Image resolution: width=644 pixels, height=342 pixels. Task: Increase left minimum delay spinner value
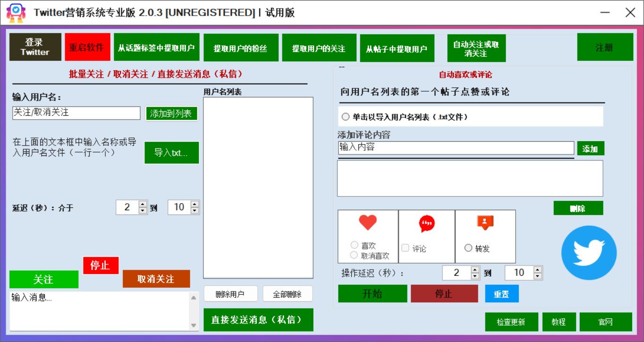click(143, 204)
